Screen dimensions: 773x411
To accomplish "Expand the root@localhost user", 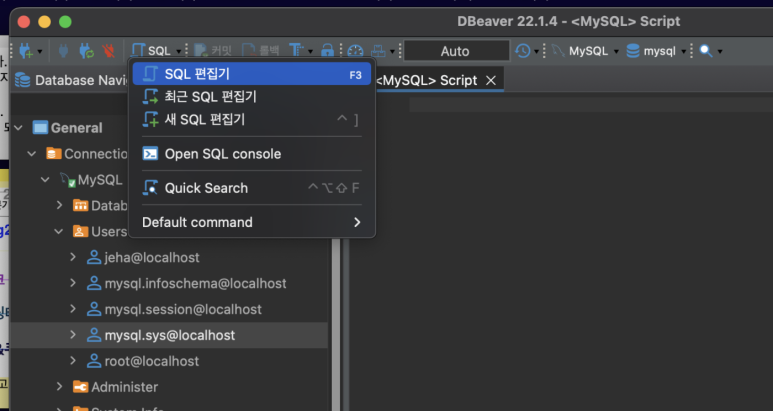I will (73, 360).
